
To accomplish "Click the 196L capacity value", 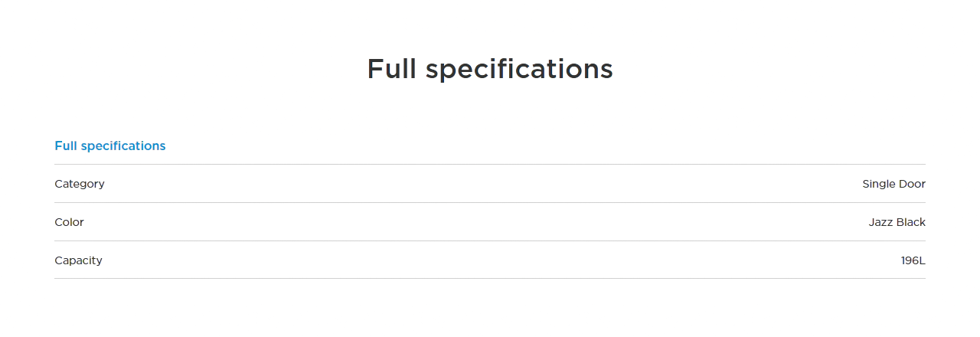I will [913, 260].
